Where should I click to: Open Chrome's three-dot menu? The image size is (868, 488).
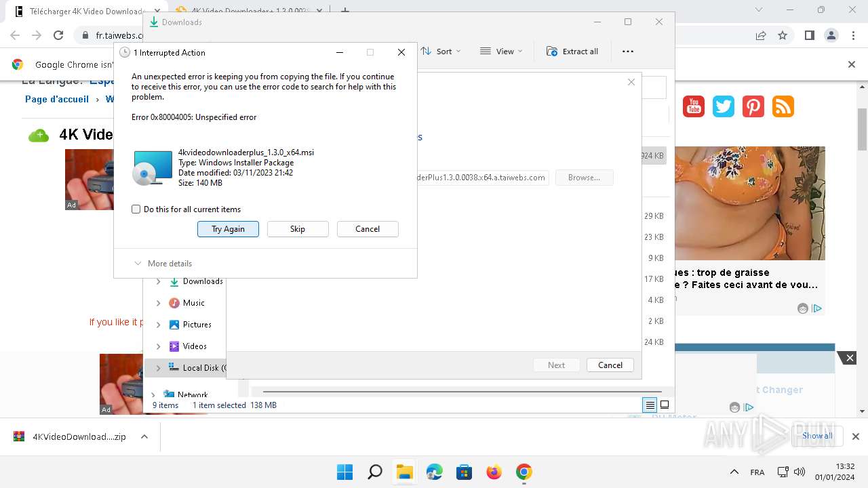[852, 35]
